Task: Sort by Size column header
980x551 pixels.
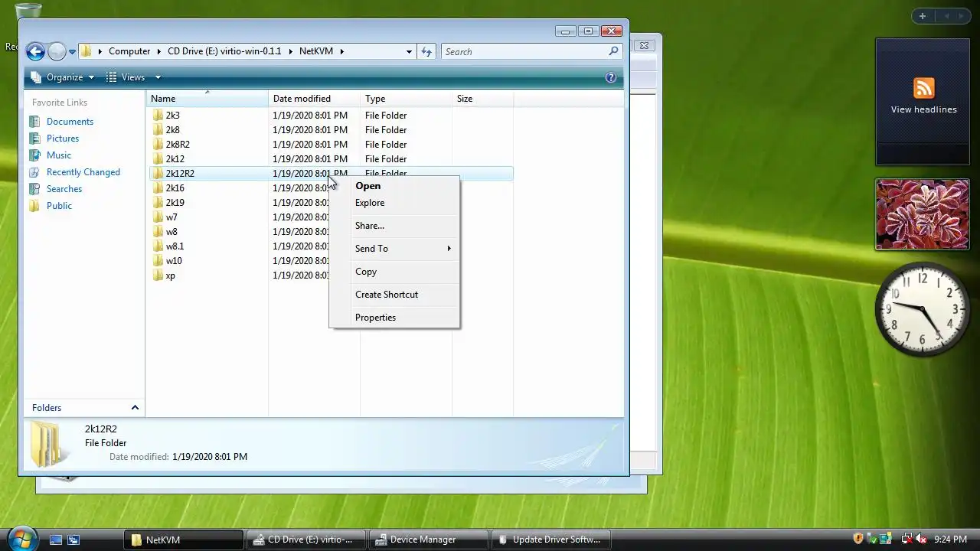Action: click(482, 99)
